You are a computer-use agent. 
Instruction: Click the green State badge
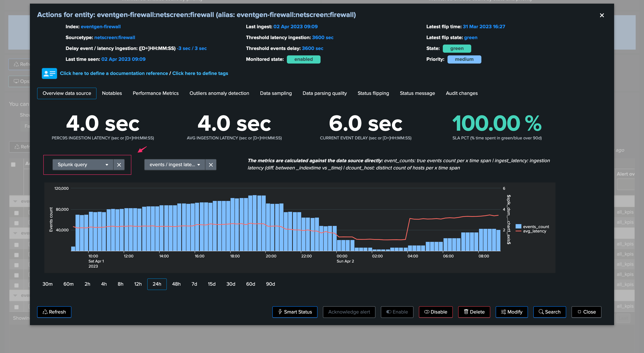click(x=457, y=49)
